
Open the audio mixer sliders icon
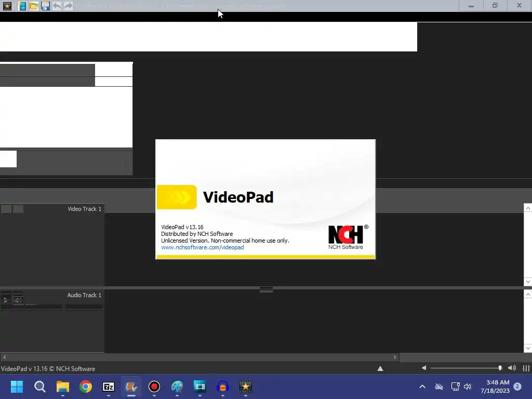526,368
